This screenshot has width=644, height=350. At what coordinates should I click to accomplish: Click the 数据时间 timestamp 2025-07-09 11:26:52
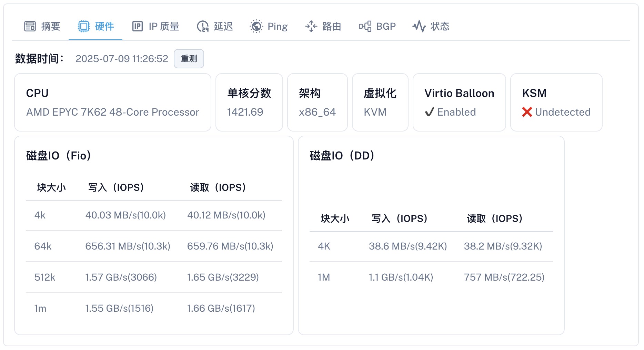[x=122, y=59]
